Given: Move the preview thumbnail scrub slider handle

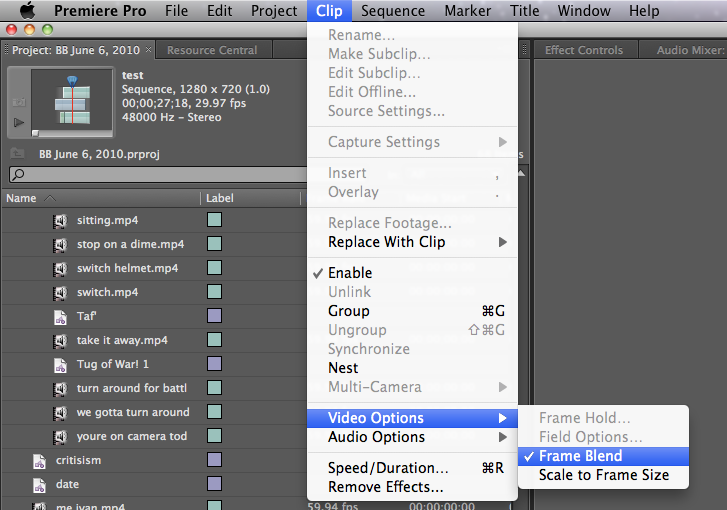Looking at the screenshot, I should coord(35,134).
